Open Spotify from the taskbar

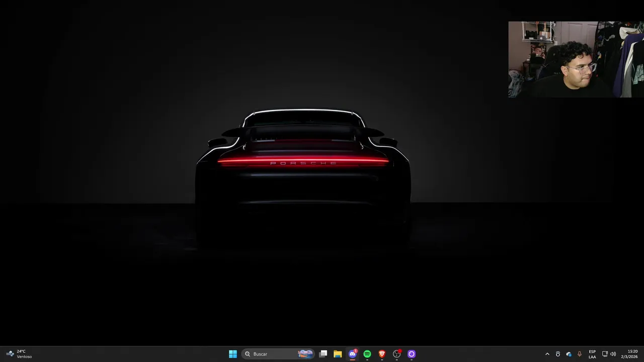click(367, 354)
